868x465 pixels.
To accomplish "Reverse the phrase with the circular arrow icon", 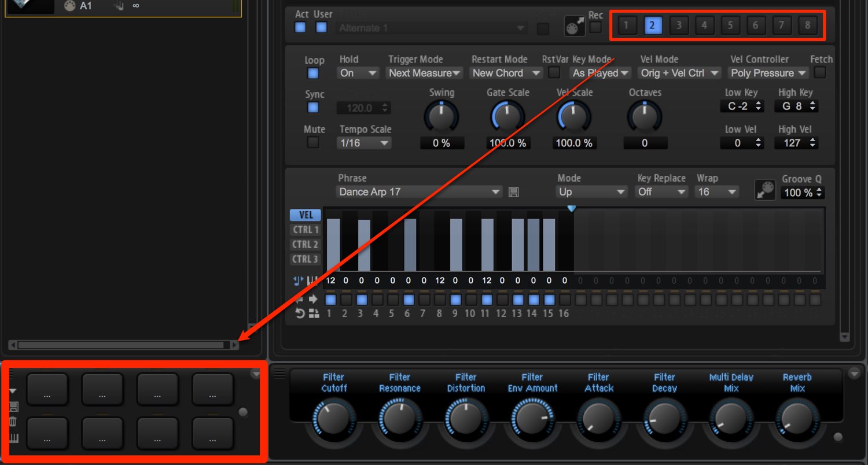I will 300,313.
